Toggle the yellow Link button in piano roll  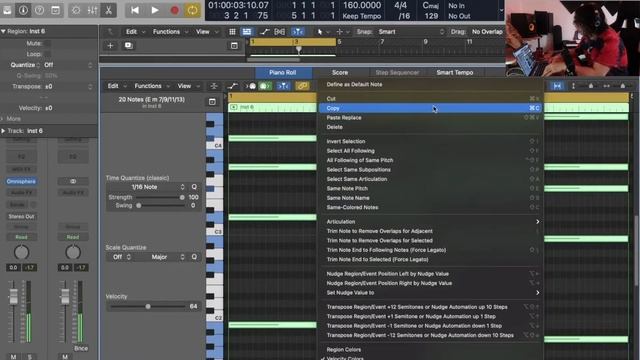[302, 86]
